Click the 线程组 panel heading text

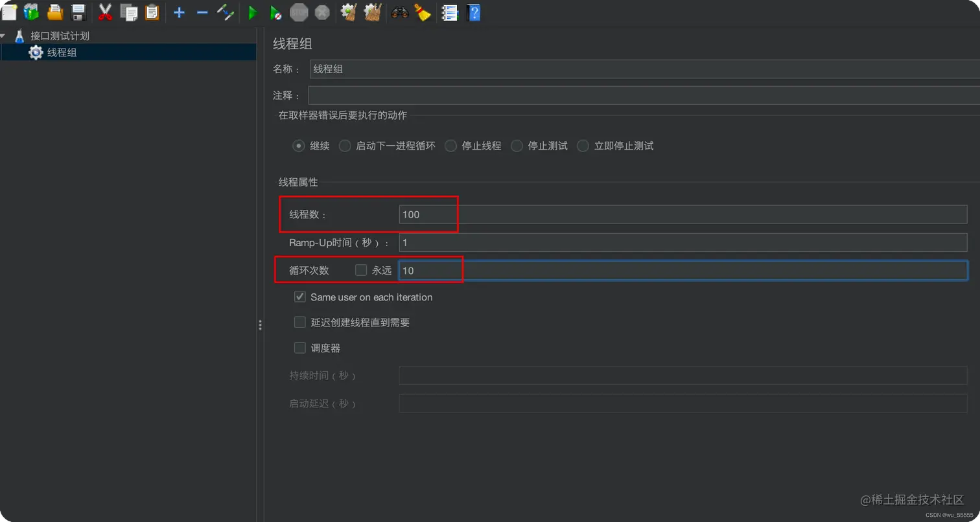click(x=292, y=43)
